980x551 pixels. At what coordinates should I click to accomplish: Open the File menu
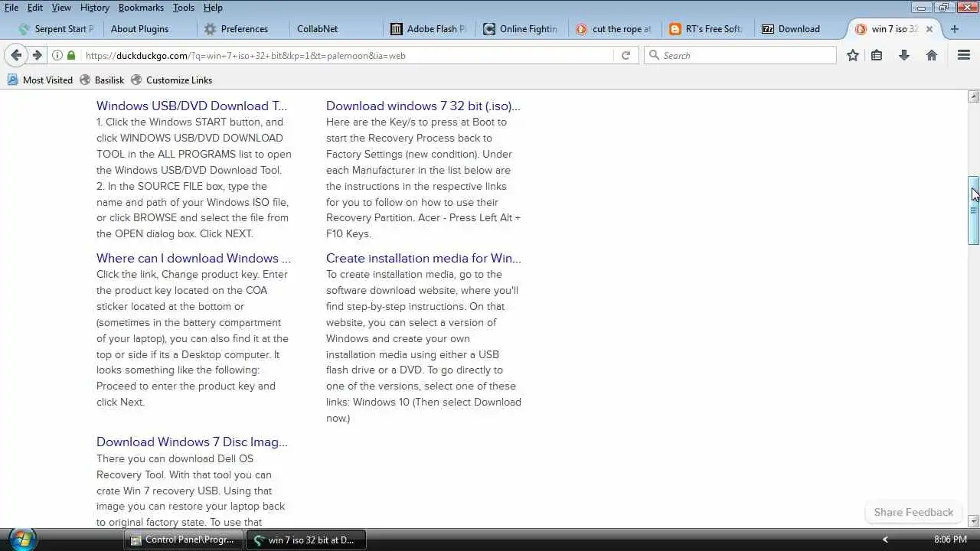click(x=11, y=8)
